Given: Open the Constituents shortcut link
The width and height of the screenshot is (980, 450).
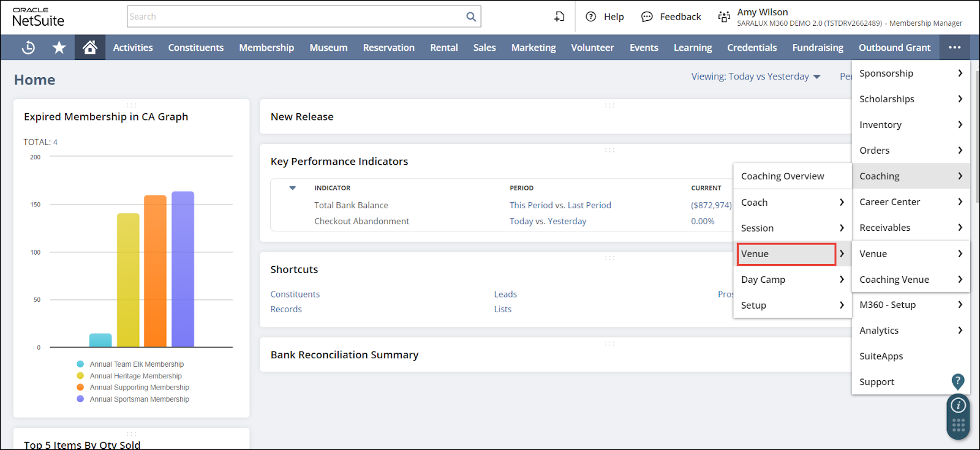Looking at the screenshot, I should (295, 294).
